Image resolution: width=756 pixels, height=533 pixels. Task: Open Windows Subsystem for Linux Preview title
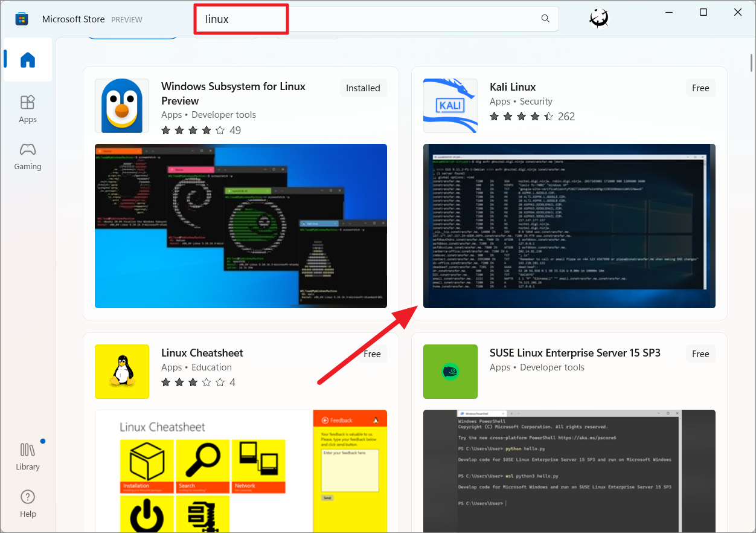click(233, 94)
